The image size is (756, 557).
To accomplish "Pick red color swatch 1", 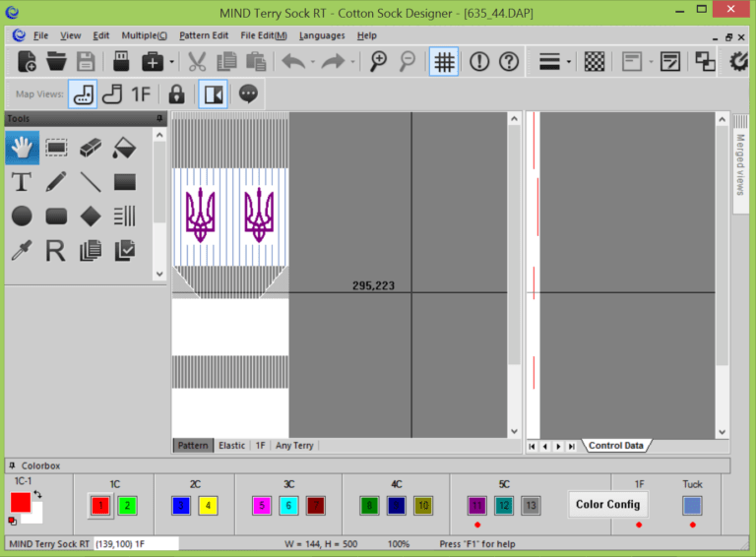I will pyautogui.click(x=100, y=506).
